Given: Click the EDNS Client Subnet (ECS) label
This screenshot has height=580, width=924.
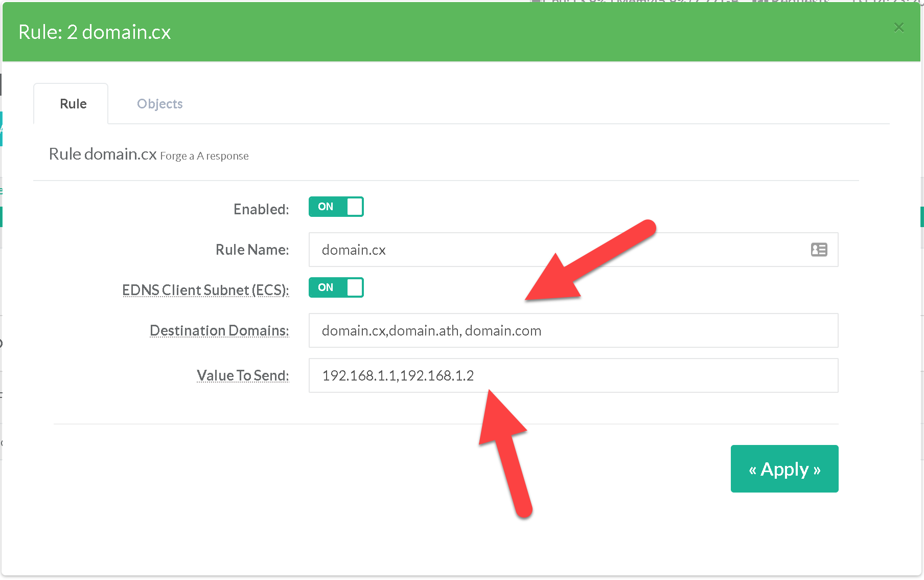Looking at the screenshot, I should 205,290.
